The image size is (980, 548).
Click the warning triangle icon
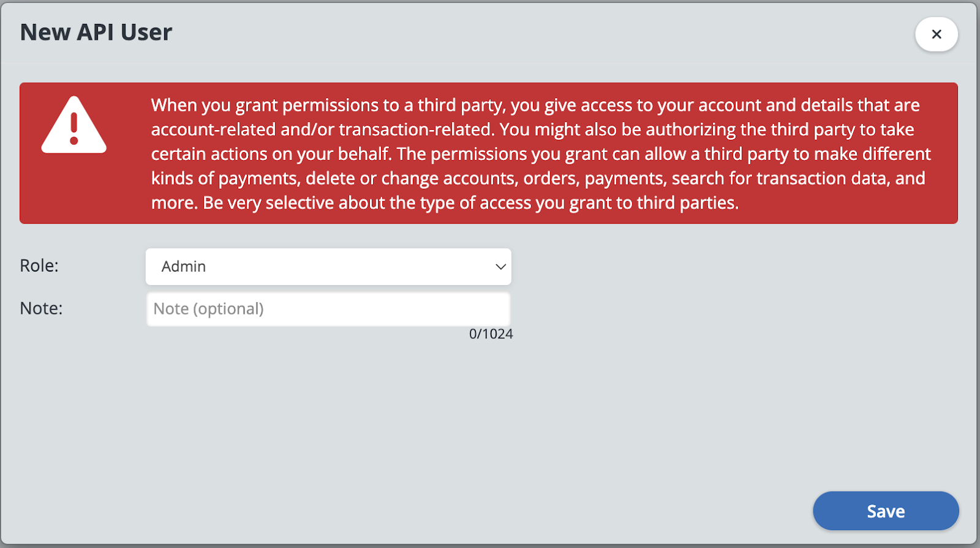point(74,126)
